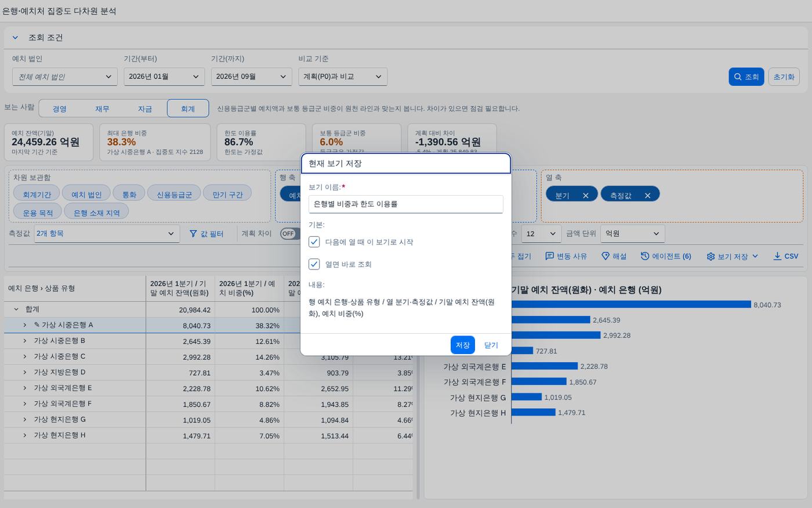Click 저장 in the dialog
812x508 pixels.
click(x=463, y=345)
